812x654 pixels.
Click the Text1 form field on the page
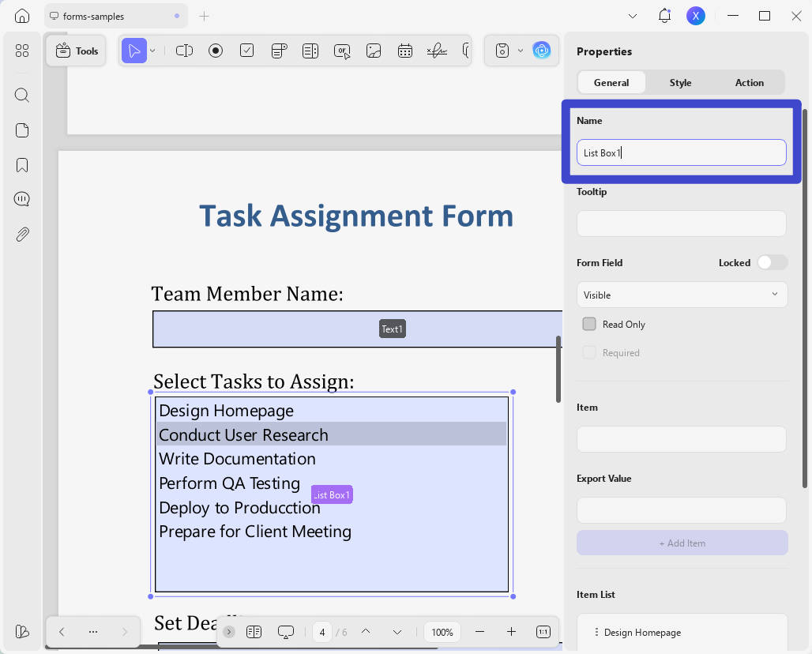pyautogui.click(x=357, y=329)
